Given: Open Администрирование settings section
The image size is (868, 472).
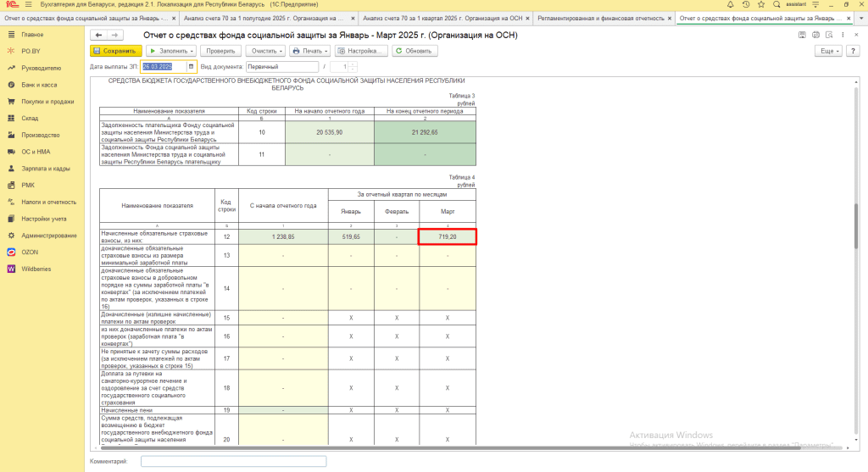Looking at the screenshot, I should [x=49, y=235].
